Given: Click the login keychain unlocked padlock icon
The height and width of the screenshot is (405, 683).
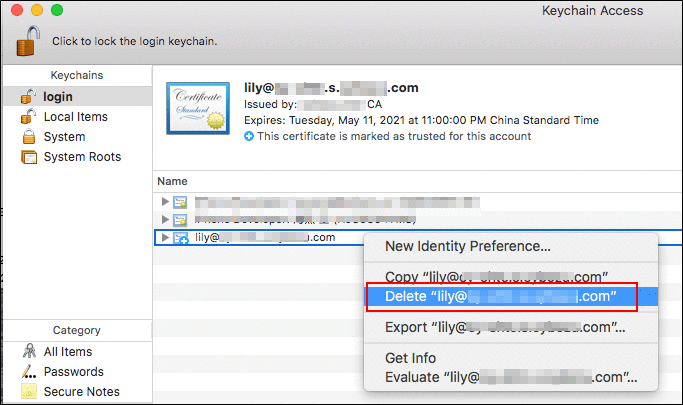Looking at the screenshot, I should (28, 96).
